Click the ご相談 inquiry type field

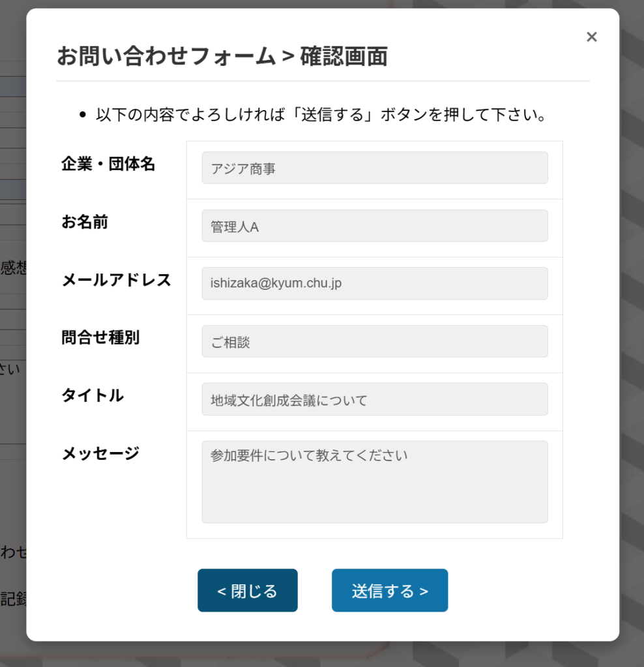[375, 341]
